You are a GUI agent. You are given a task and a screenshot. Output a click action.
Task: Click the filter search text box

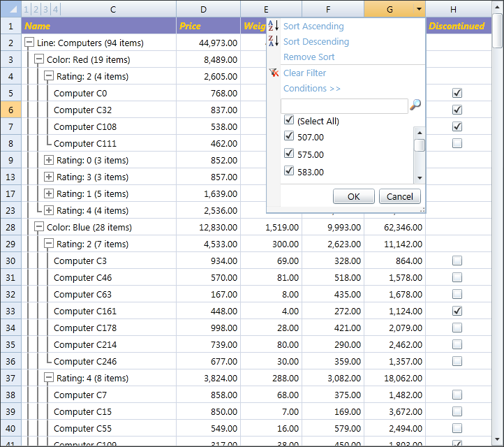pyautogui.click(x=344, y=105)
